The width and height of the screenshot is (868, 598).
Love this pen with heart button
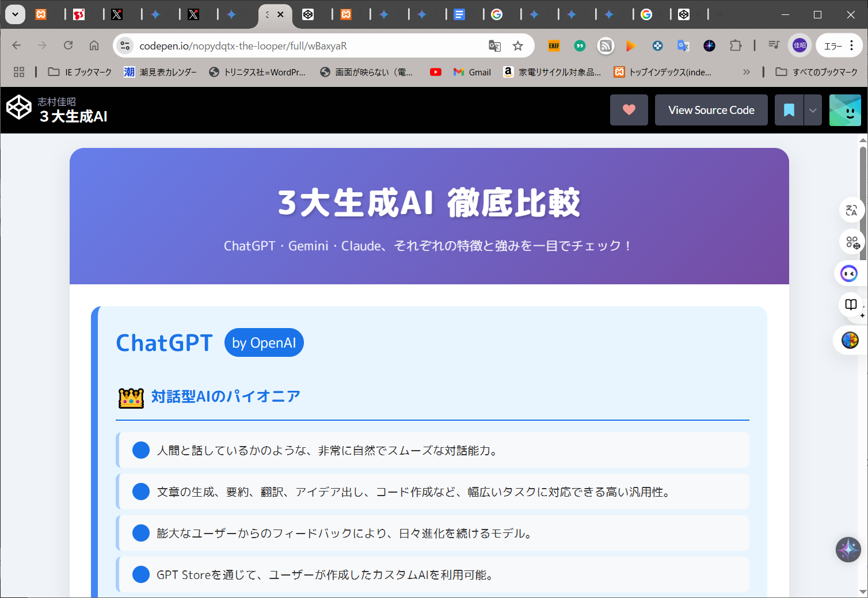tap(629, 110)
